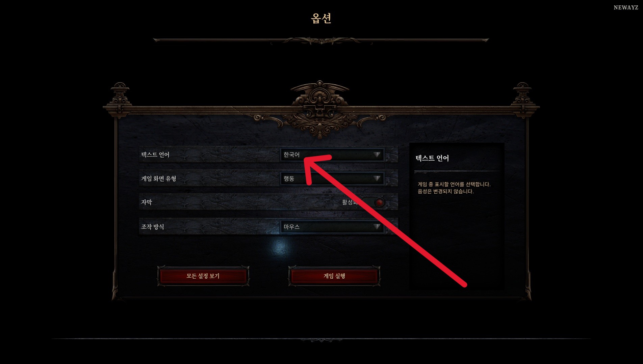Click the 조작 방식 dropdown arrow triangle
This screenshot has height=364, width=643.
click(x=377, y=227)
